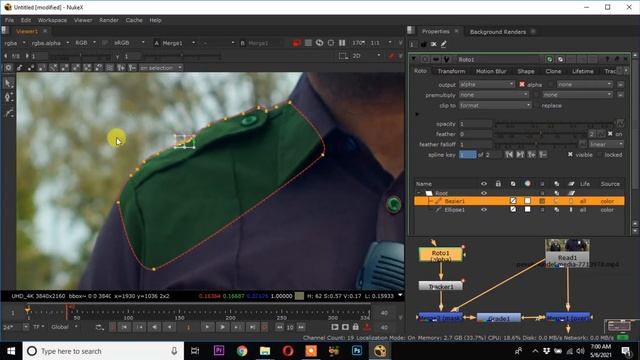Click the ROI region icon next to the 2D dropdown
Viewport: 640px width, 360px height.
tap(343, 56)
